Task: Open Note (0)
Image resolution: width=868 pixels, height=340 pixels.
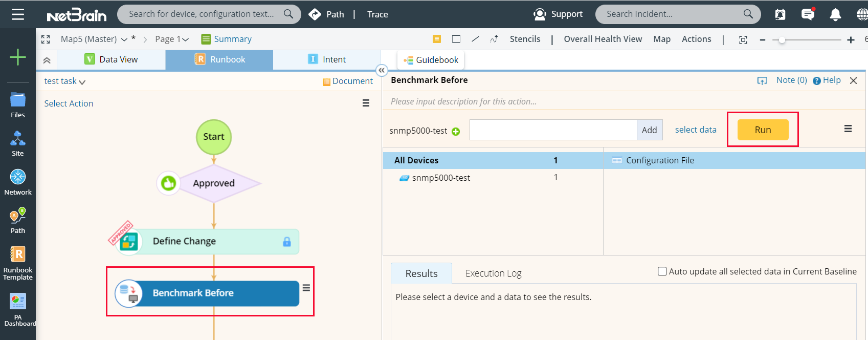Action: pyautogui.click(x=791, y=80)
